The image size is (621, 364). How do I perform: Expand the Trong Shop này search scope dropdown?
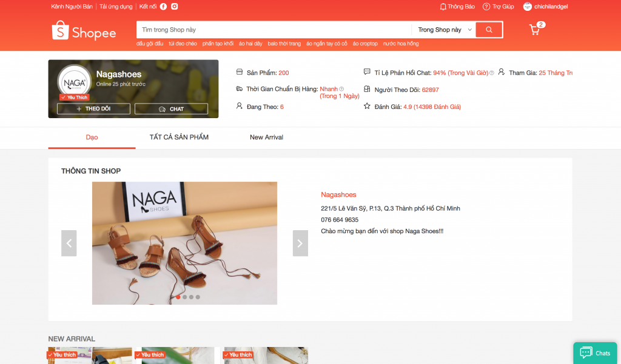(x=445, y=30)
